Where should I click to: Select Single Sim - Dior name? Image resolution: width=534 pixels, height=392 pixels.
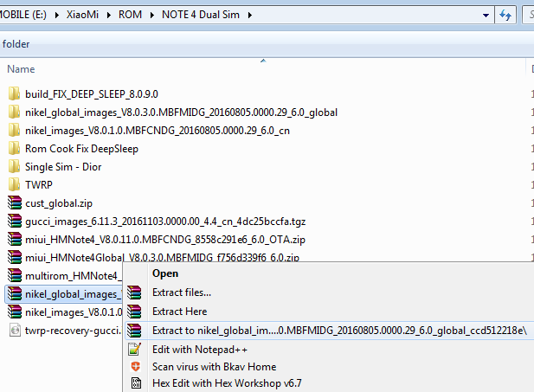coord(63,167)
